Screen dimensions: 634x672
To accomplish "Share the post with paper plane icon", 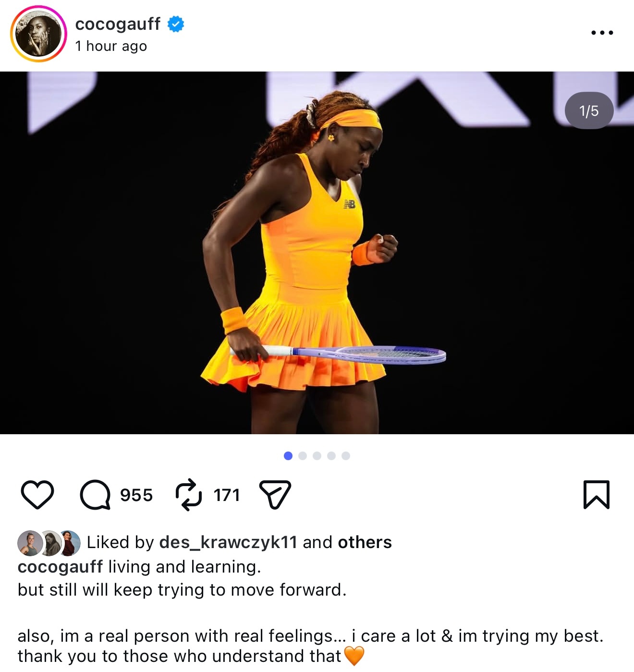I will [x=275, y=494].
